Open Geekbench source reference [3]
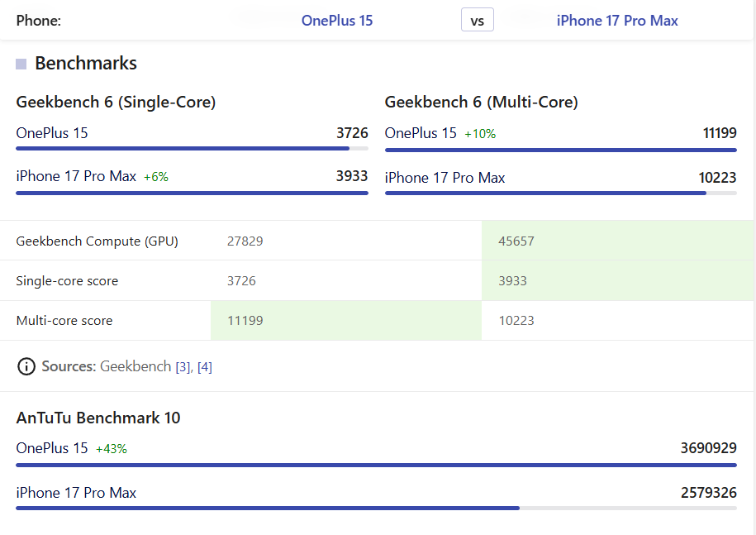The height and width of the screenshot is (535, 756). (183, 366)
